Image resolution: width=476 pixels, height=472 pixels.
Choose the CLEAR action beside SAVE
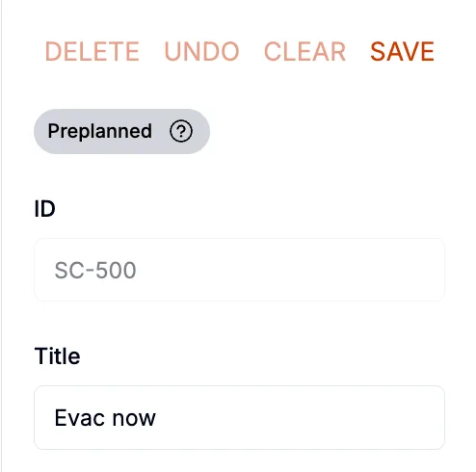304,51
